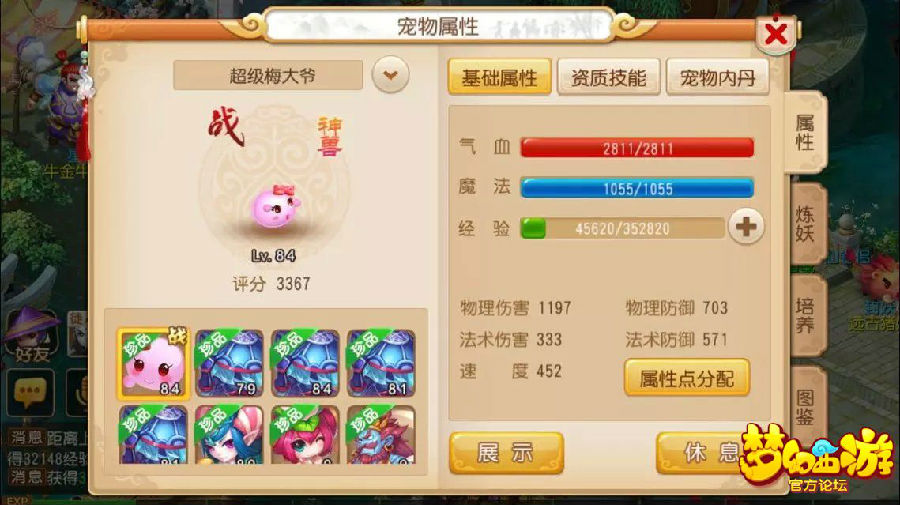900x505 pixels.
Task: Close the pet attributes window
Action: [x=777, y=34]
